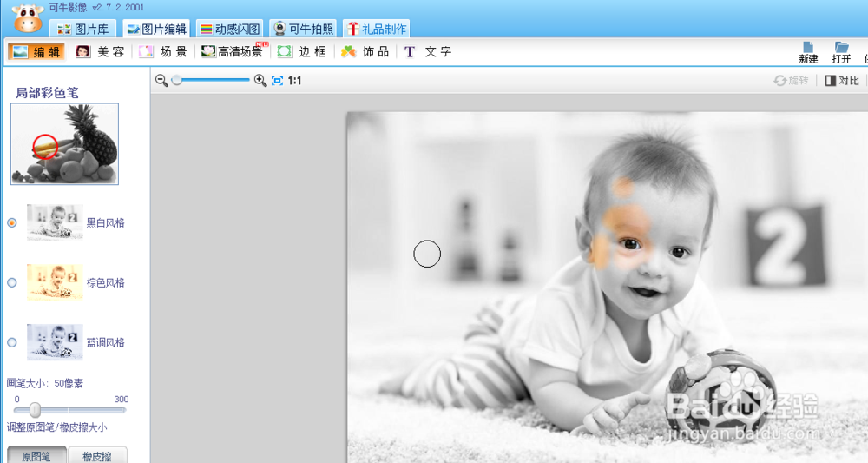Click the 蓝调风格 preview thumbnail
Screen dimensions: 868x463
[x=55, y=341]
